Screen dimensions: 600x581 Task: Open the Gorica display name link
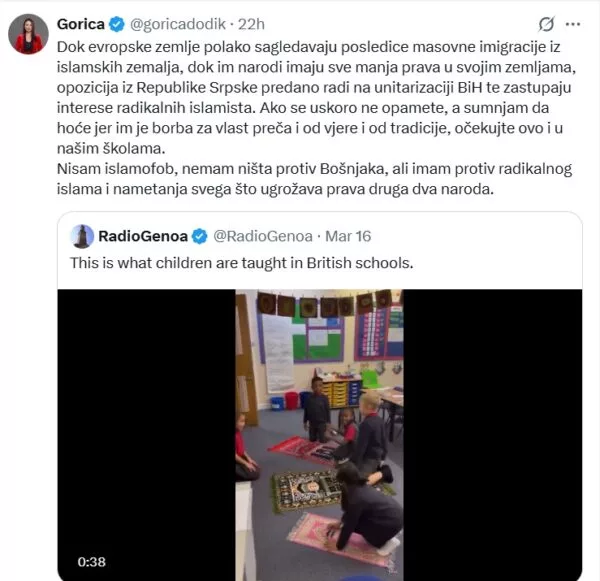81,24
